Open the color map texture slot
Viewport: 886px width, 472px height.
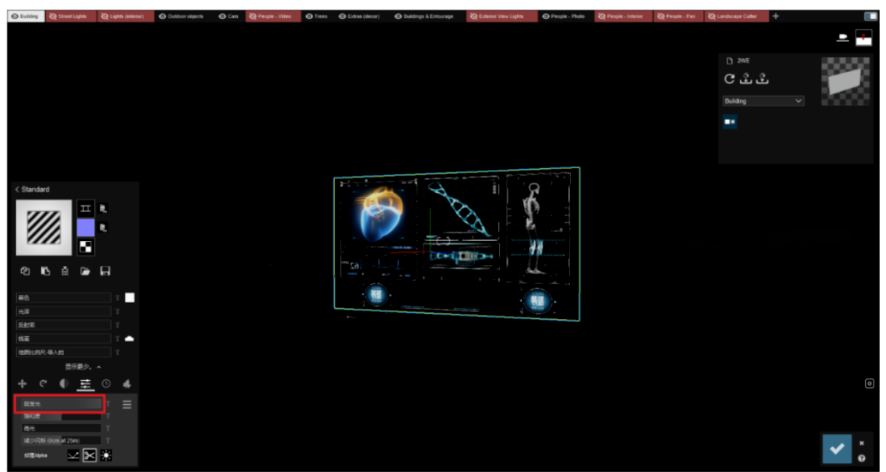[x=86, y=209]
